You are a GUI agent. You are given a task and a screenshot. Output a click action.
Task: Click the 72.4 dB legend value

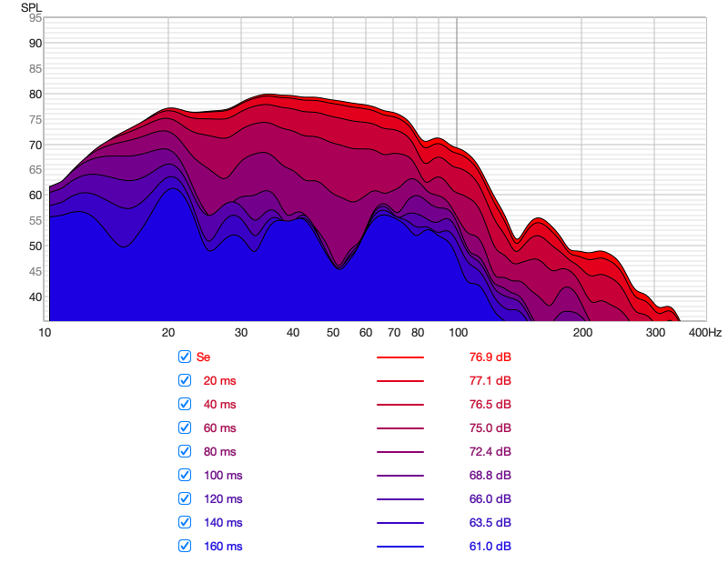pos(483,451)
